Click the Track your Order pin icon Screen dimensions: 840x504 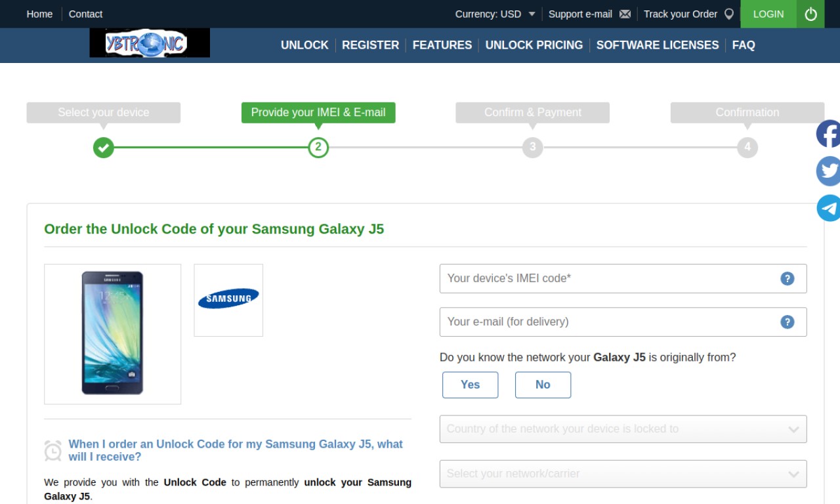[x=728, y=14]
